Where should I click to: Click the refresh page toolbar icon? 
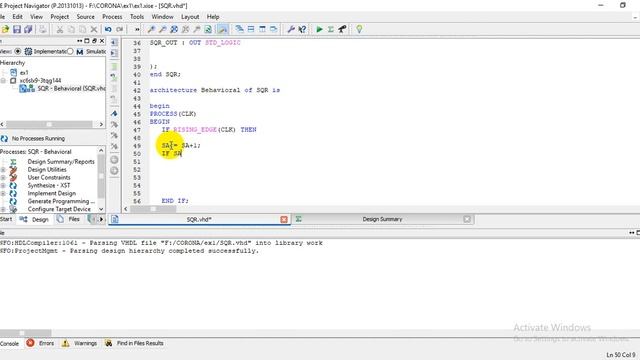208,29
